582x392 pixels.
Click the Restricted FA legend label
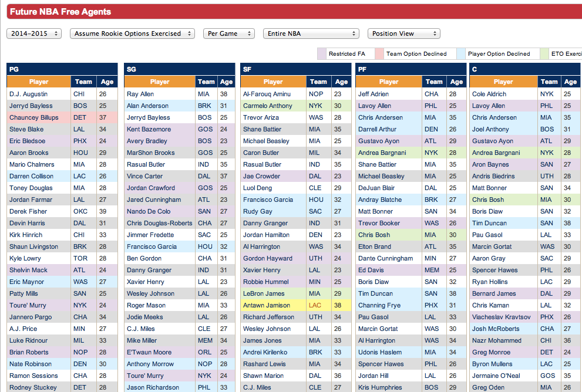tap(346, 54)
